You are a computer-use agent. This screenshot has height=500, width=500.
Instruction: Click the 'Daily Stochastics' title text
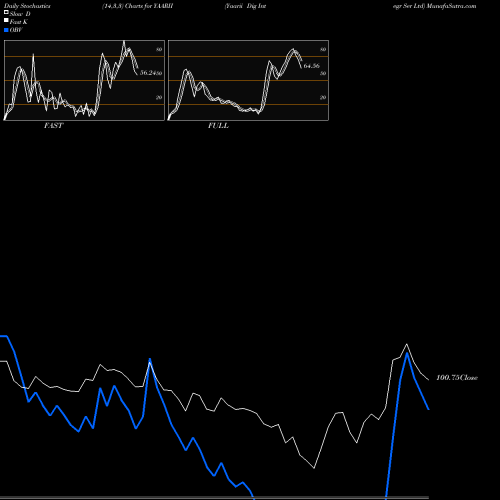27,6
